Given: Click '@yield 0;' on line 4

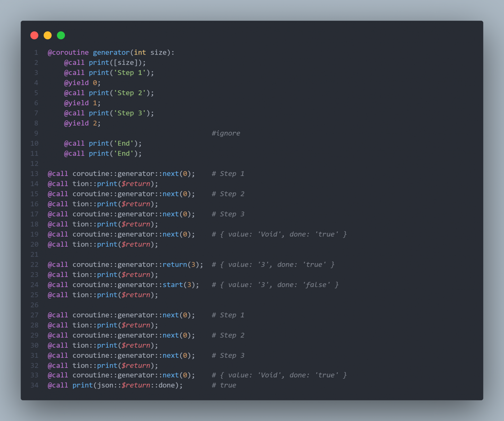Looking at the screenshot, I should [82, 83].
